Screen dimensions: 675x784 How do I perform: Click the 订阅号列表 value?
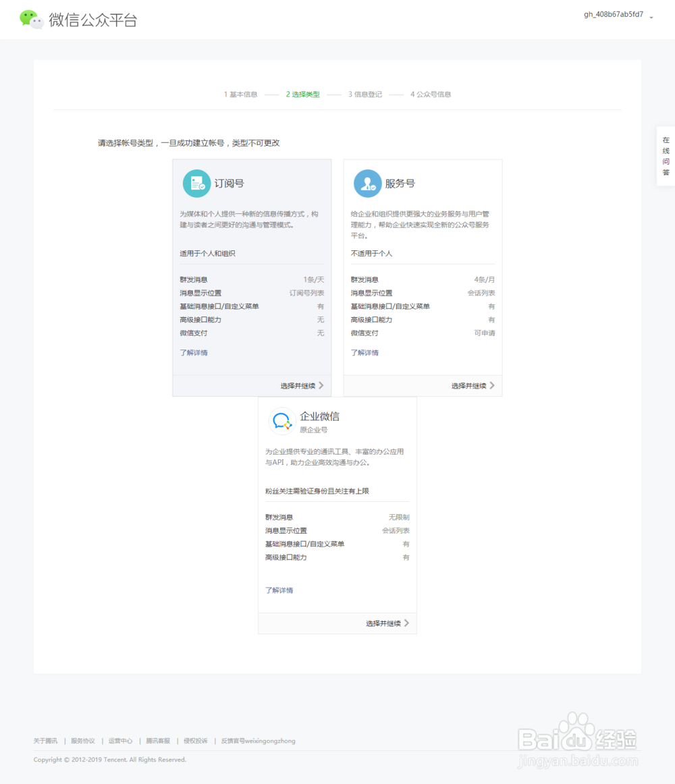coord(306,293)
